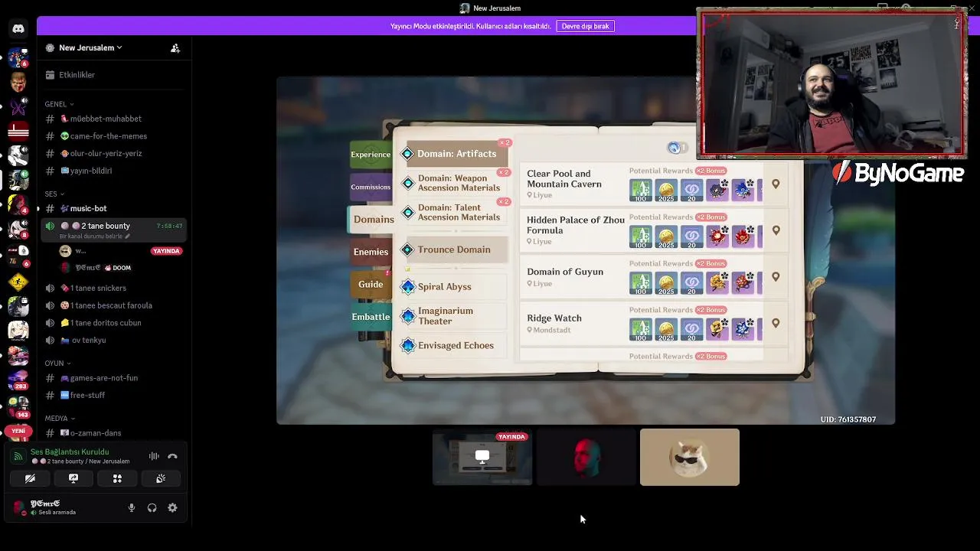The height and width of the screenshot is (551, 980).
Task: Collapse the SES category
Action: tap(55, 194)
